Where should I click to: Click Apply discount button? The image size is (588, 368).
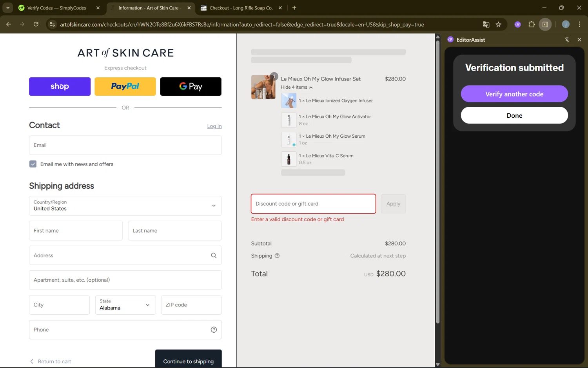pos(393,204)
